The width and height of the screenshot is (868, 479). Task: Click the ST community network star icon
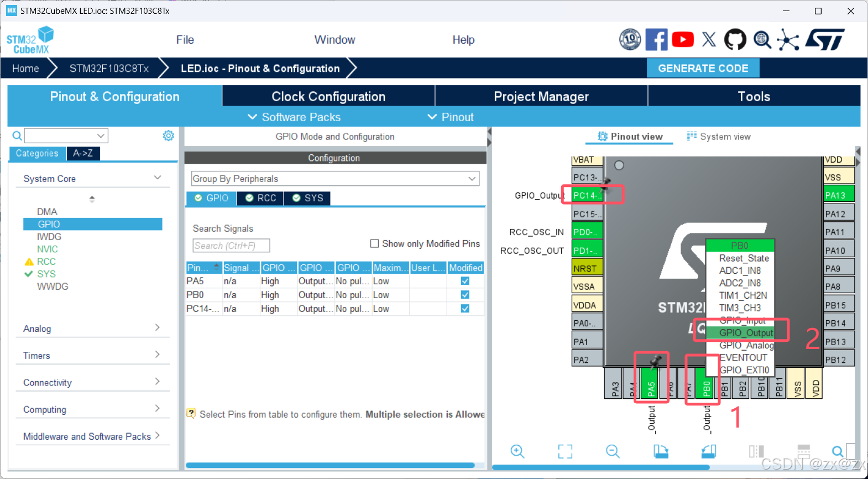pos(788,40)
